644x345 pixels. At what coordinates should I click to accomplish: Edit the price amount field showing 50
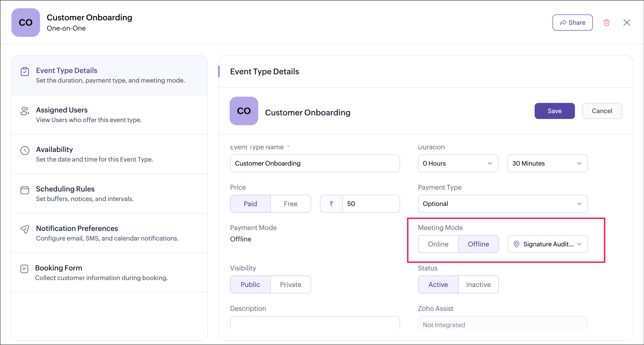371,204
